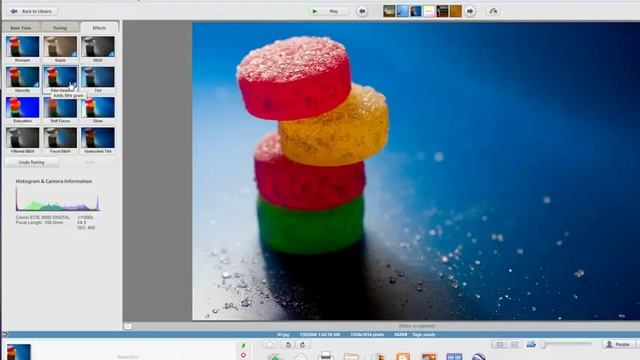Click the left display-mode button near the zoom slider
The image size is (640, 360).
pos(500,345)
